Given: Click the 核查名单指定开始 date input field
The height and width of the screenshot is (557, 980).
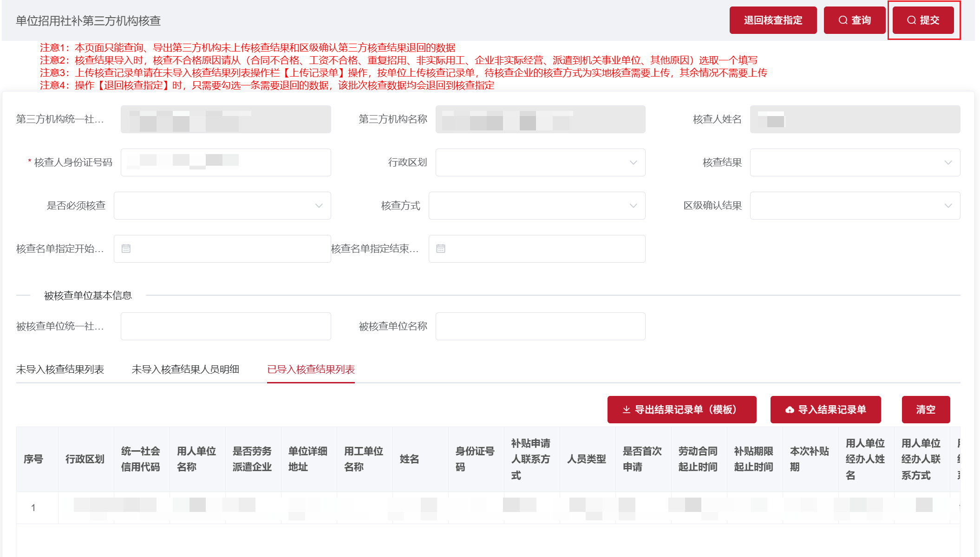Looking at the screenshot, I should click(222, 249).
